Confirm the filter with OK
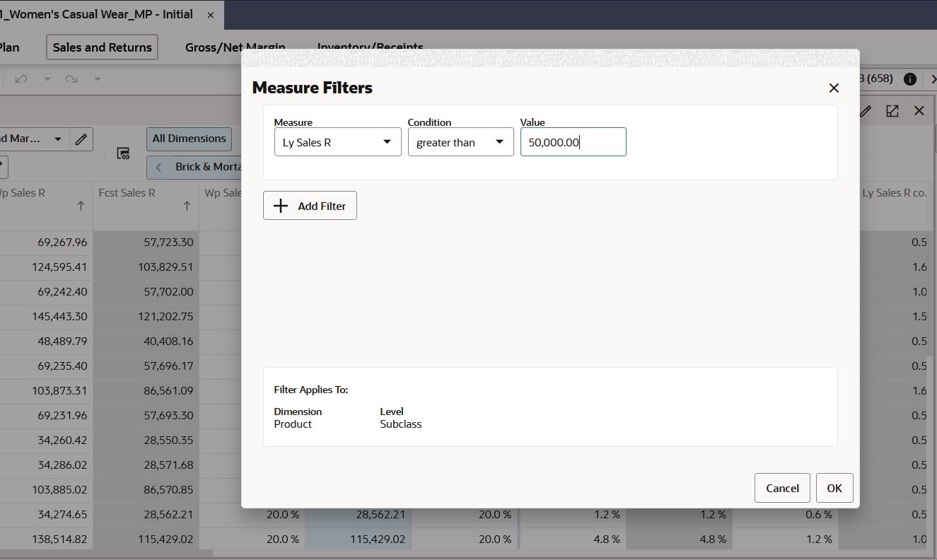This screenshot has height=560, width=937. click(834, 488)
